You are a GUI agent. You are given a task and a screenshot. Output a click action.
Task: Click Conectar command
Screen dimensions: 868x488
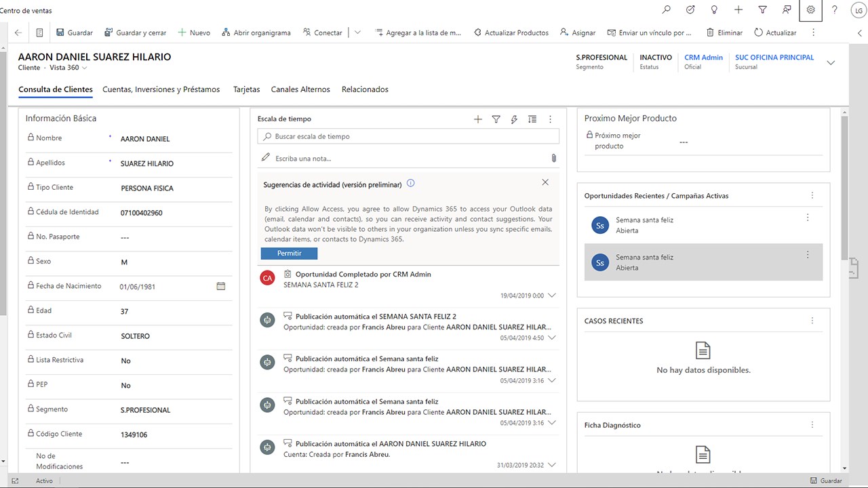(322, 33)
